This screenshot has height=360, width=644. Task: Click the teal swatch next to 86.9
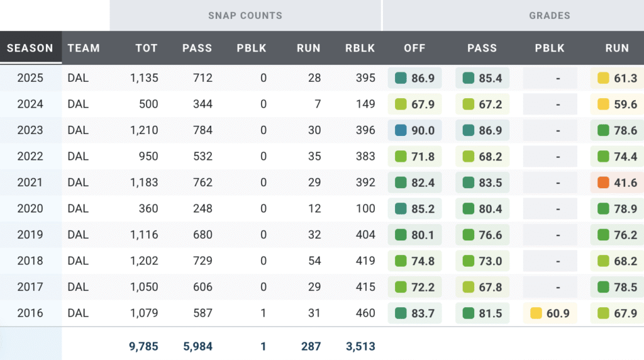401,78
